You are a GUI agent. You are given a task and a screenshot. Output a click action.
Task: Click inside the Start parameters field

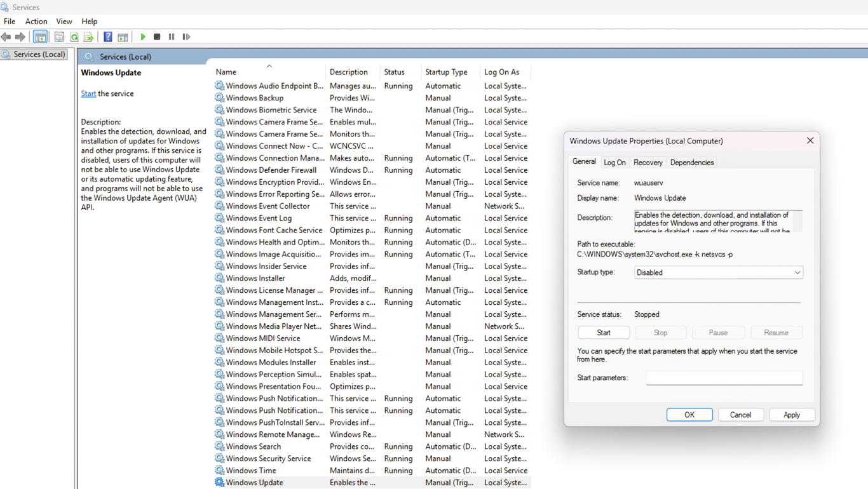pos(724,378)
